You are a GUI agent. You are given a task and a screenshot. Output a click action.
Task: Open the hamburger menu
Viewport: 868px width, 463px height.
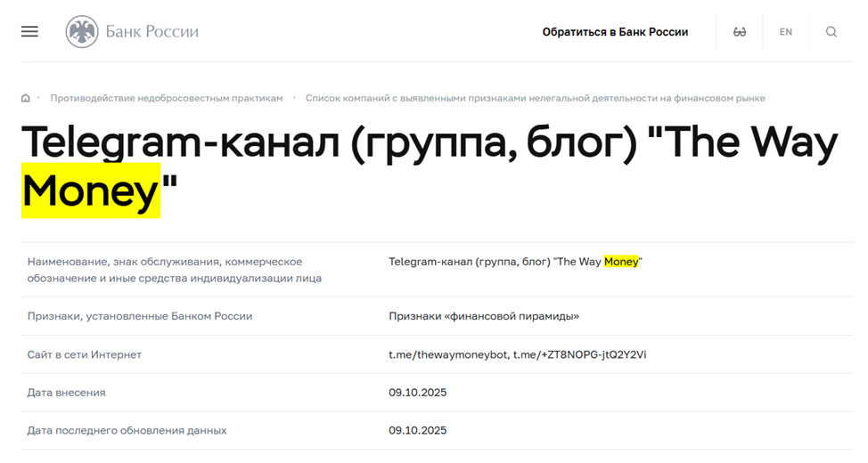coord(30,31)
